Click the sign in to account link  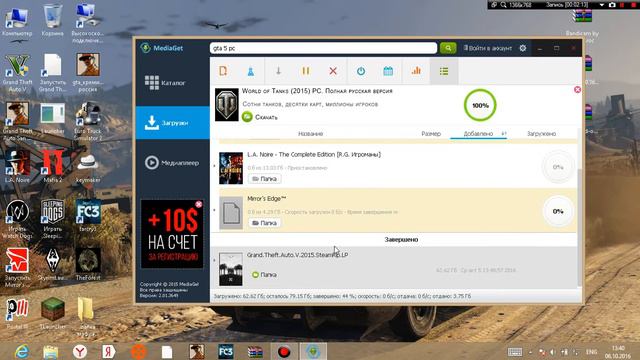tap(487, 48)
